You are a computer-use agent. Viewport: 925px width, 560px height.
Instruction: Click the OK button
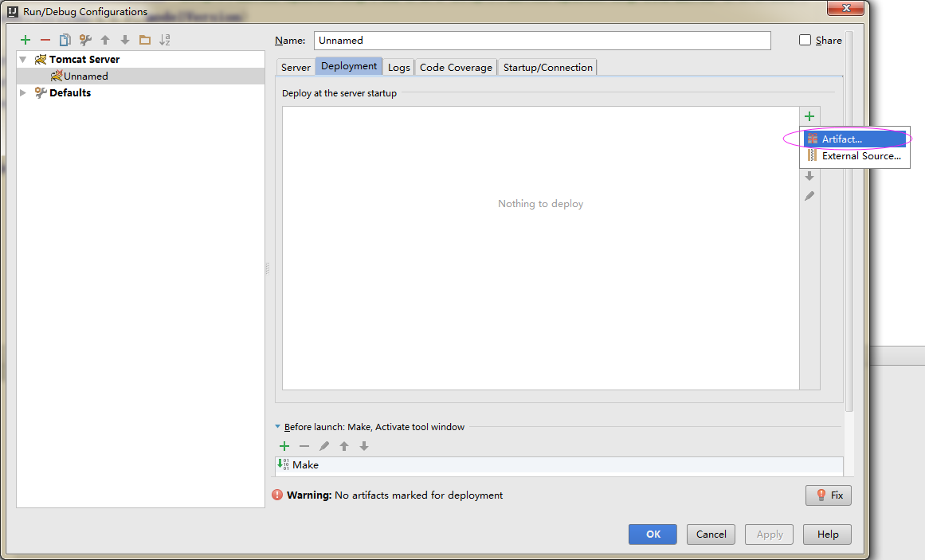(x=653, y=534)
